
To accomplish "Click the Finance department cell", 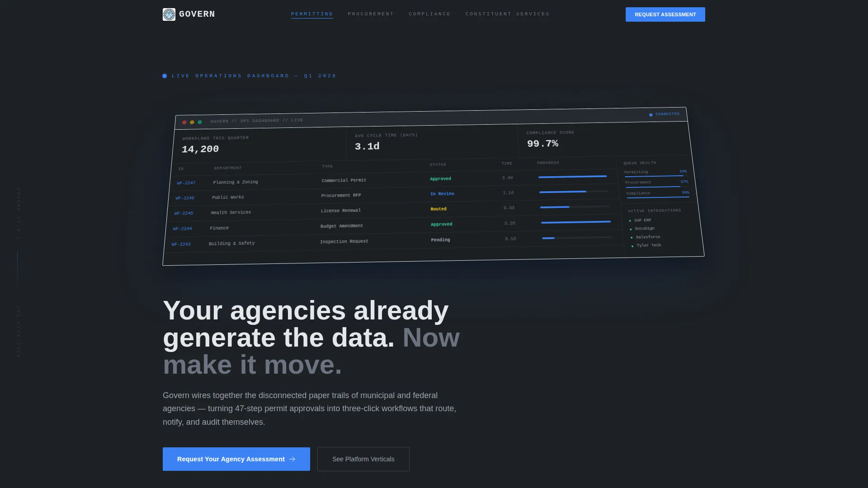I will pyautogui.click(x=219, y=228).
